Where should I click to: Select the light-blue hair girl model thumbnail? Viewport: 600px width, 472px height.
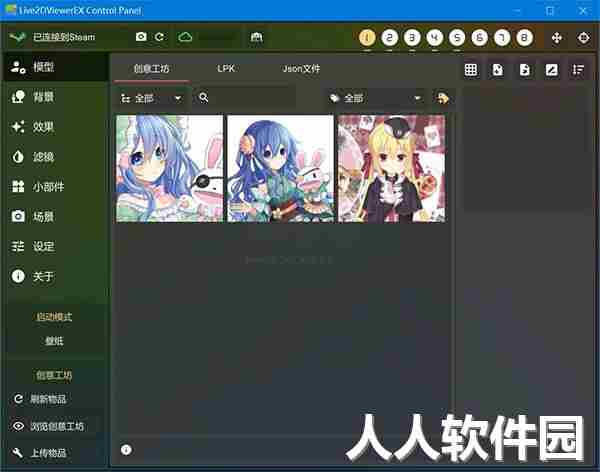point(170,168)
